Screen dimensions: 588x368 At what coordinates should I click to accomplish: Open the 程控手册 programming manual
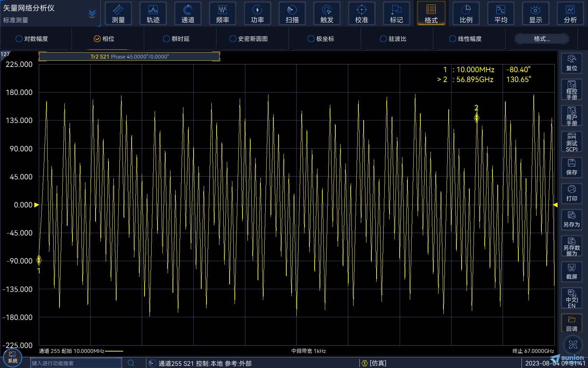point(572,90)
